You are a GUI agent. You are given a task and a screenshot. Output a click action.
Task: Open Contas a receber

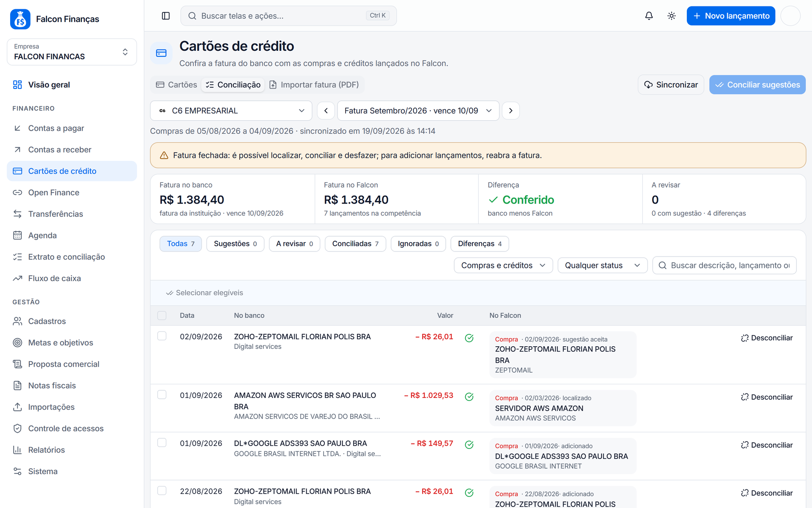click(72, 149)
